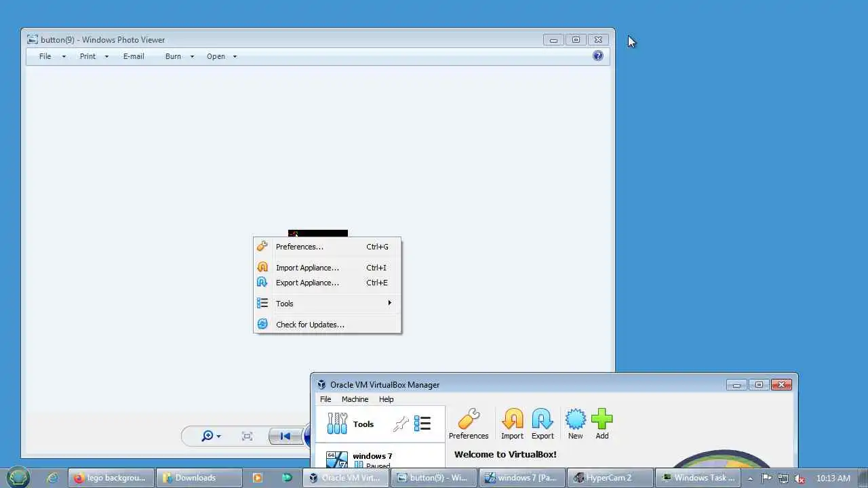Viewport: 868px width, 488px height.
Task: Click the Photo Viewer title bar icon
Action: click(x=32, y=39)
